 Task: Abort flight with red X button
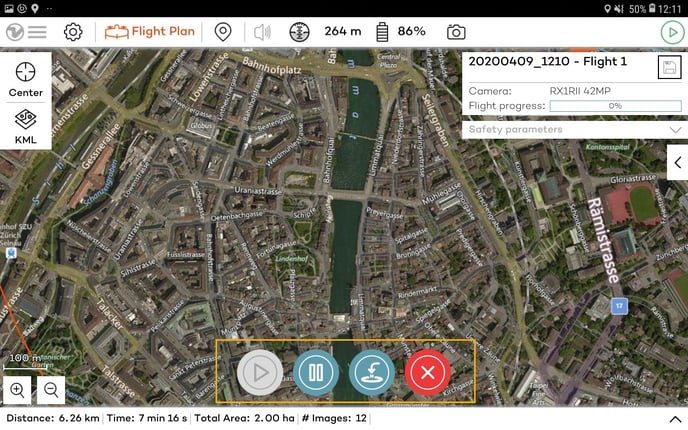(x=428, y=373)
